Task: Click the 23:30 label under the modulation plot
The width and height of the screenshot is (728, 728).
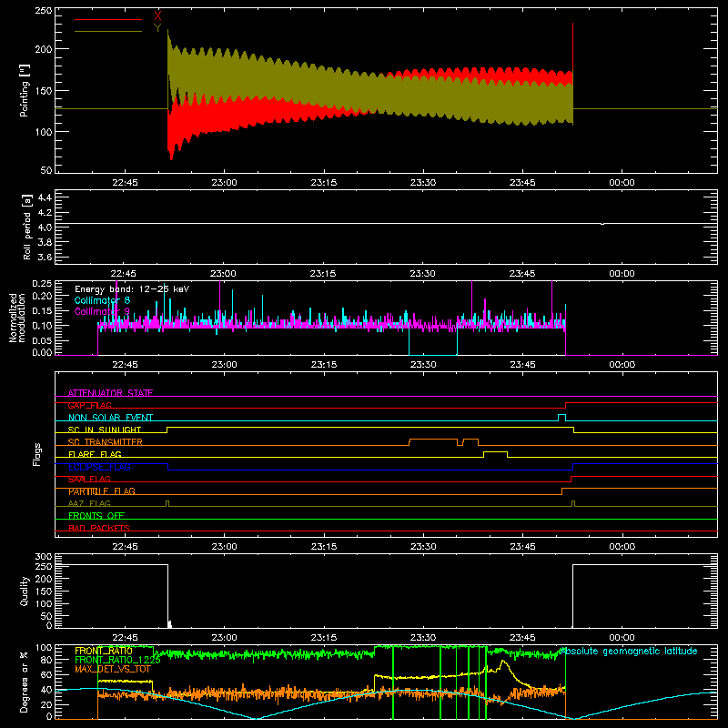Action: (x=423, y=365)
